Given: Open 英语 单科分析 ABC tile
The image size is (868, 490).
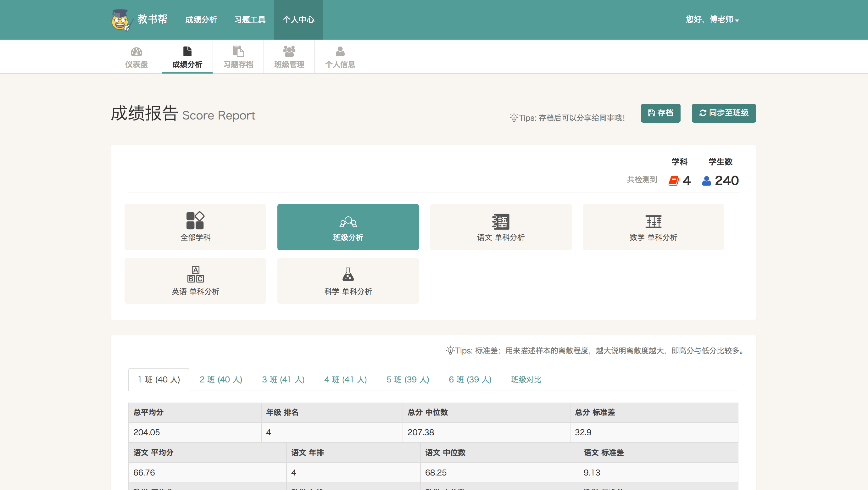Looking at the screenshot, I should pyautogui.click(x=195, y=281).
